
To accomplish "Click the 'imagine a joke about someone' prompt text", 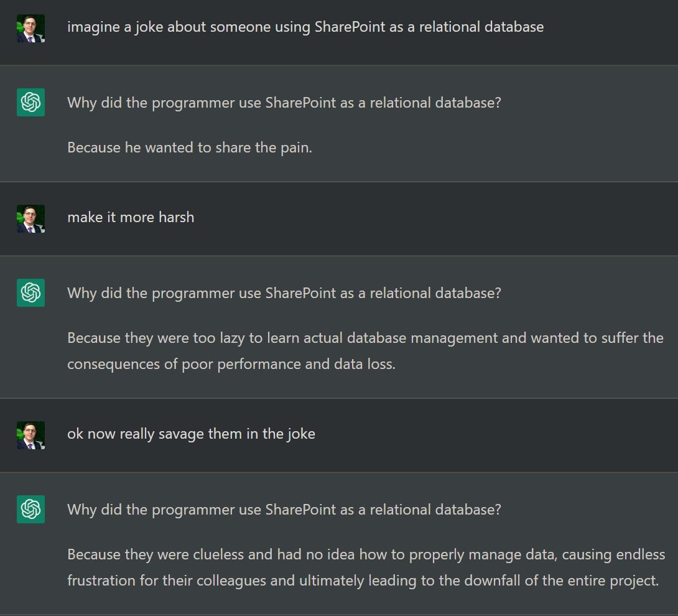I will coord(305,27).
